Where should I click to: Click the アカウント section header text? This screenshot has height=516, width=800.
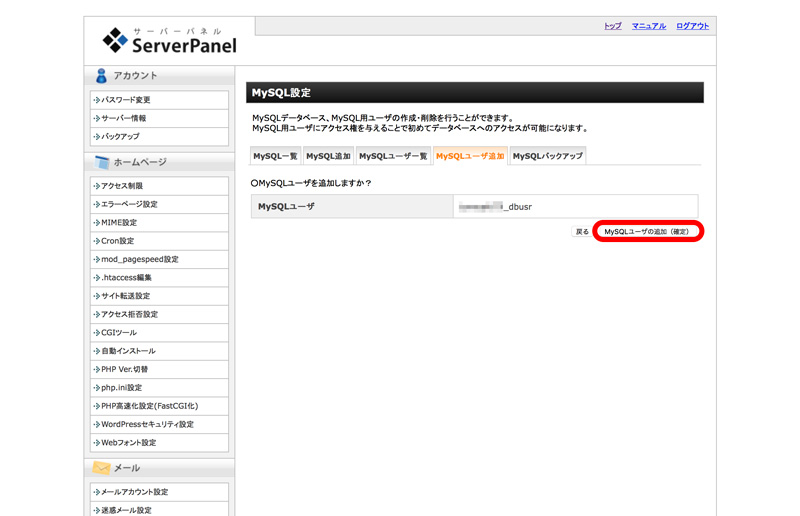[135, 76]
